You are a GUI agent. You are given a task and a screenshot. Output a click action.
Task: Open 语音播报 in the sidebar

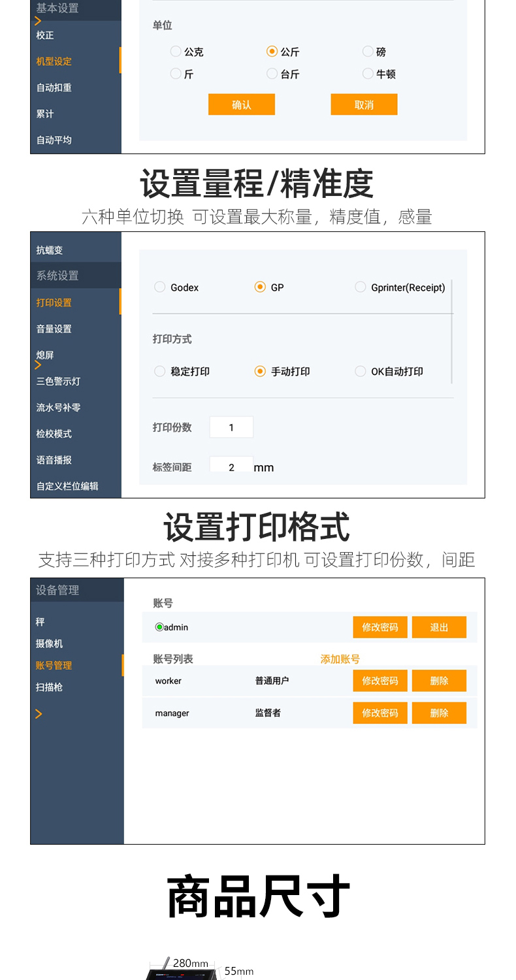click(54, 460)
